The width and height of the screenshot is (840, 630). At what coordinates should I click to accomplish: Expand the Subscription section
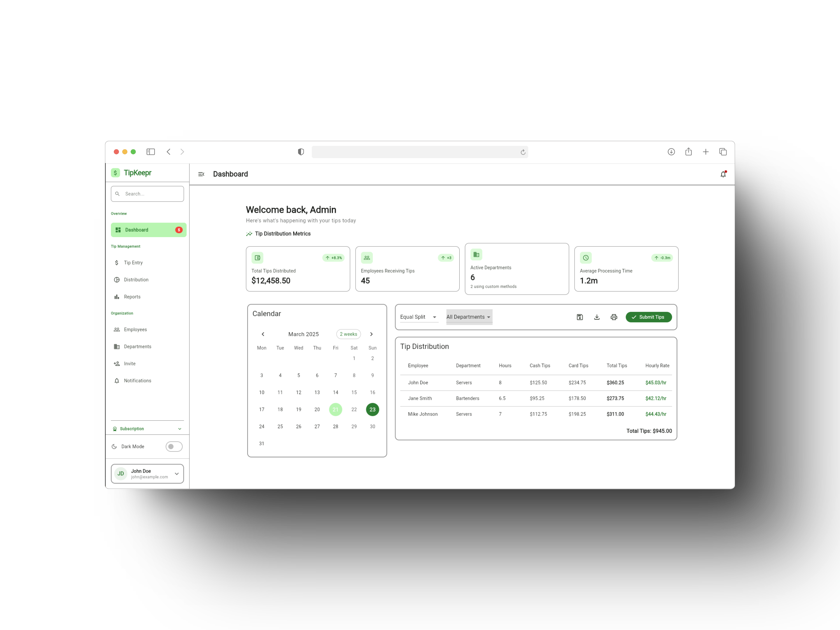(147, 428)
